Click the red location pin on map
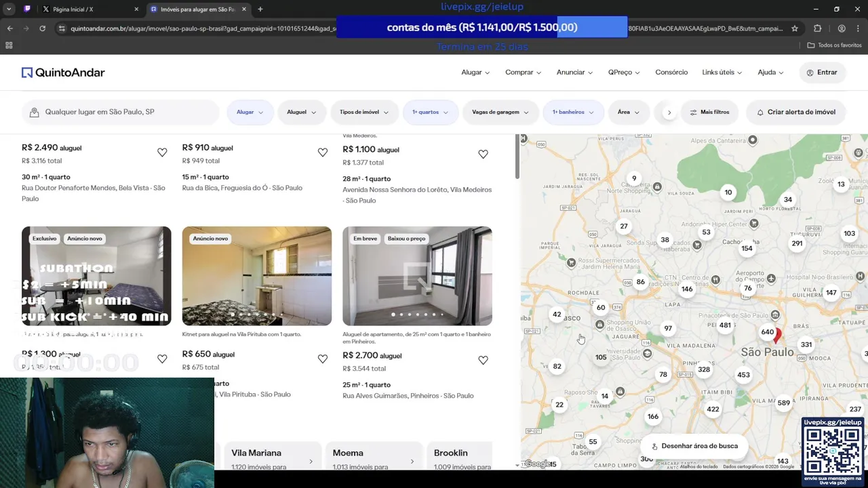868x488 pixels. click(x=777, y=335)
